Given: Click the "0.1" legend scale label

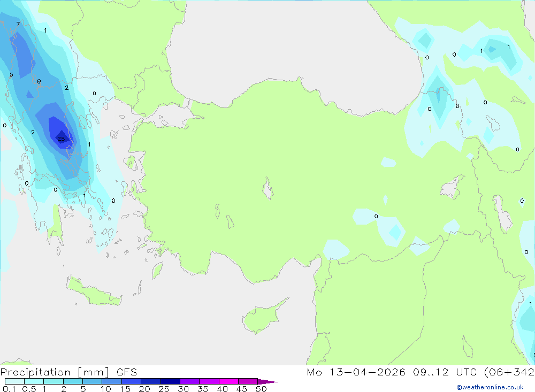Looking at the screenshot, I should [x=9, y=389].
